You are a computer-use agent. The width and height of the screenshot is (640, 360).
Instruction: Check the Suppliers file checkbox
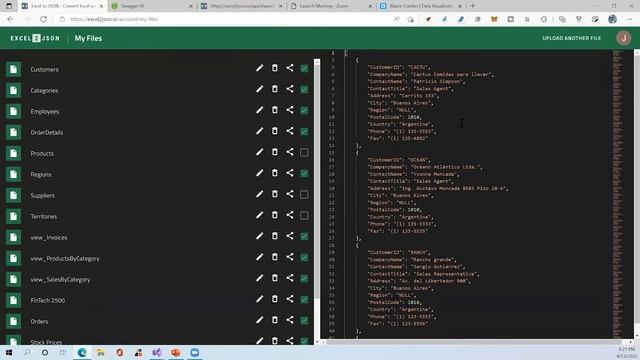click(x=304, y=195)
